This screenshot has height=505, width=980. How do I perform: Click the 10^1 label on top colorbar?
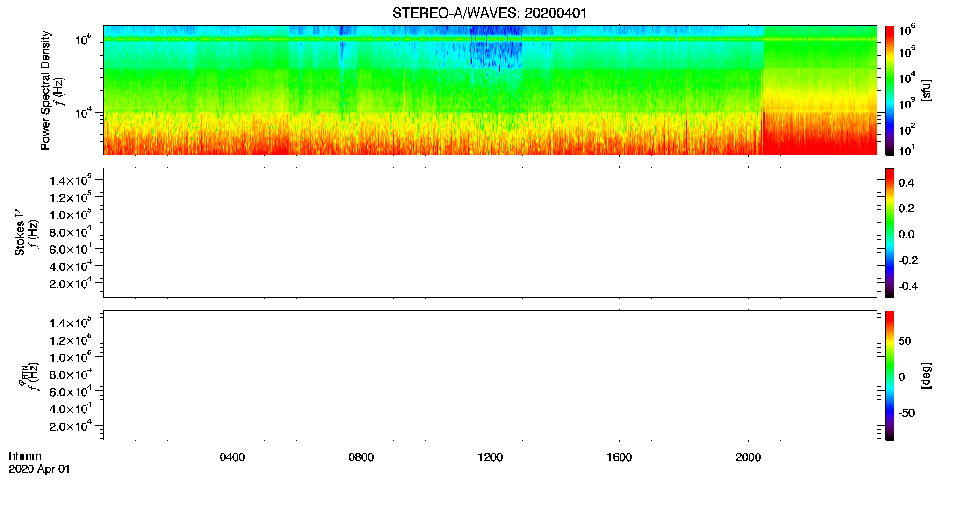click(907, 151)
